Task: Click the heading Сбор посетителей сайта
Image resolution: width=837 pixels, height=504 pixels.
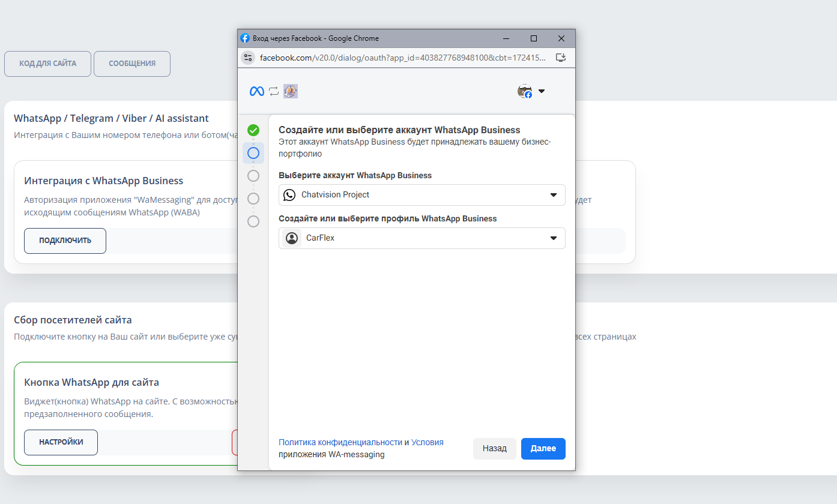Action: click(x=73, y=320)
